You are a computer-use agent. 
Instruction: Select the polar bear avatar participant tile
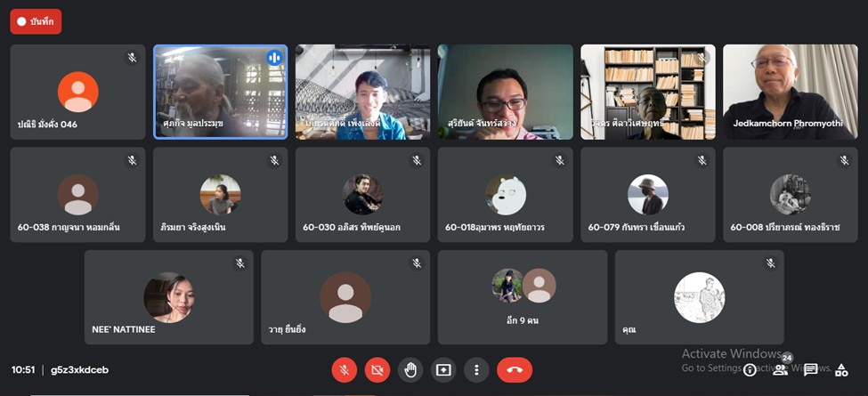(x=505, y=195)
